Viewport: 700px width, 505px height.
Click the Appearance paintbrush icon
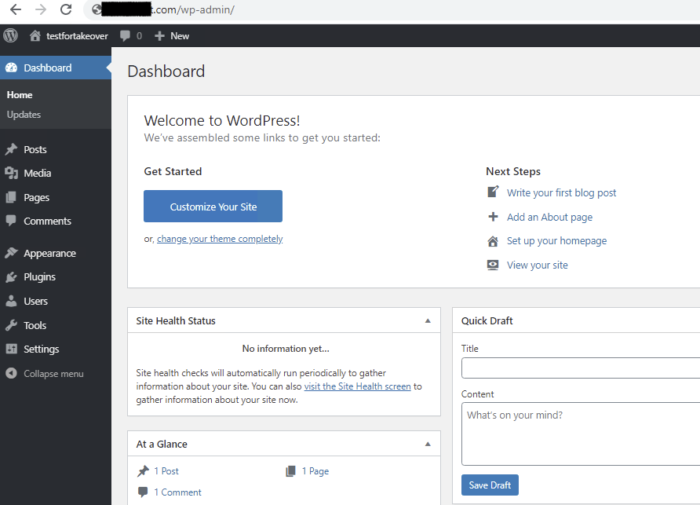click(x=11, y=253)
